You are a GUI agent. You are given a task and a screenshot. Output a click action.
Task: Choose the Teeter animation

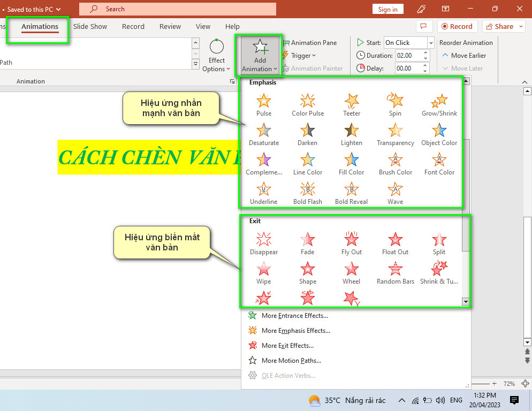[352, 105]
